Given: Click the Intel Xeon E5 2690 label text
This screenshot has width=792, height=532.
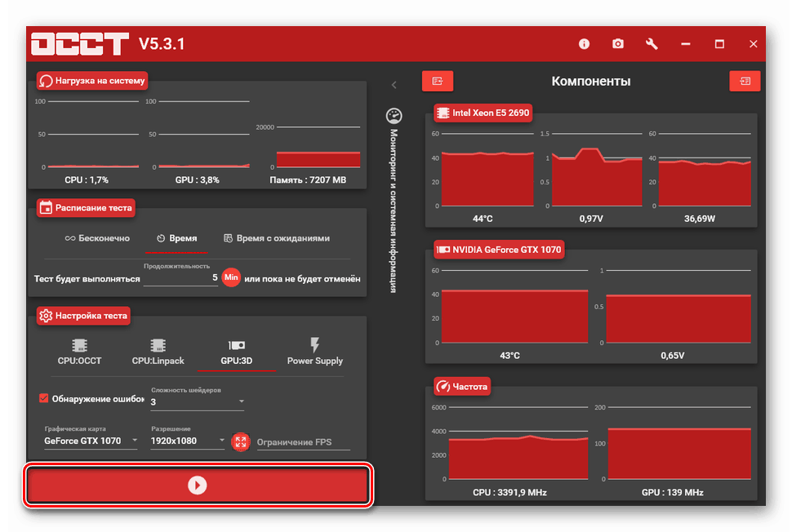Looking at the screenshot, I should (491, 113).
